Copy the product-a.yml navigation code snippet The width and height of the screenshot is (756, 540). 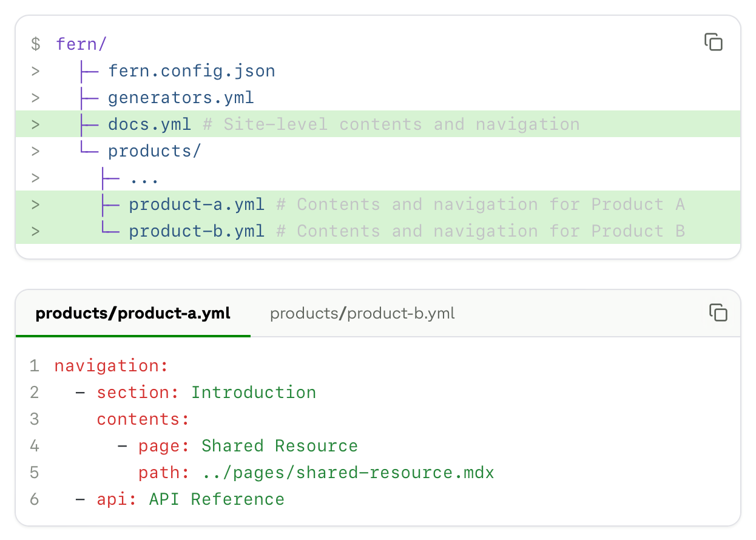718,312
